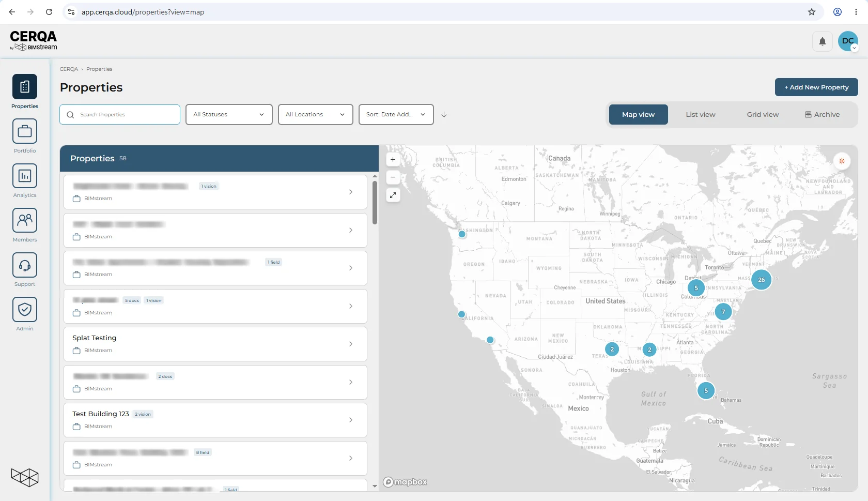Click the Southern California map pin
The height and width of the screenshot is (501, 868).
click(490, 340)
